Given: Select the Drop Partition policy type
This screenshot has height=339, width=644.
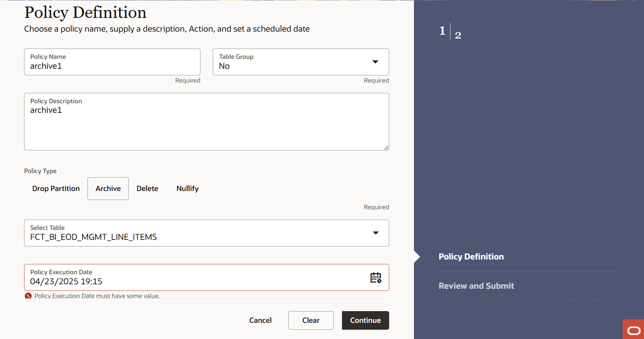Looking at the screenshot, I should (x=56, y=188).
